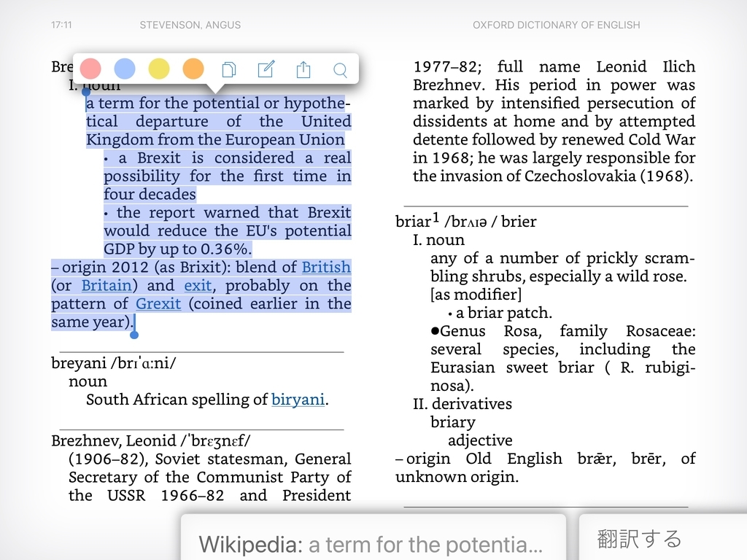Open the biryani link
Viewport: 747px width, 560px height.
tap(298, 399)
